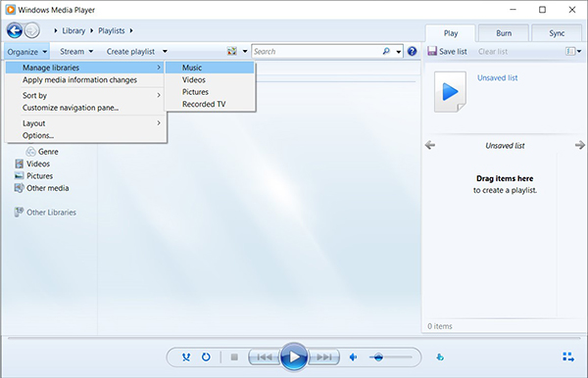The image size is (588, 378).
Task: Choose Manage libraries menu item
Action: coord(85,68)
